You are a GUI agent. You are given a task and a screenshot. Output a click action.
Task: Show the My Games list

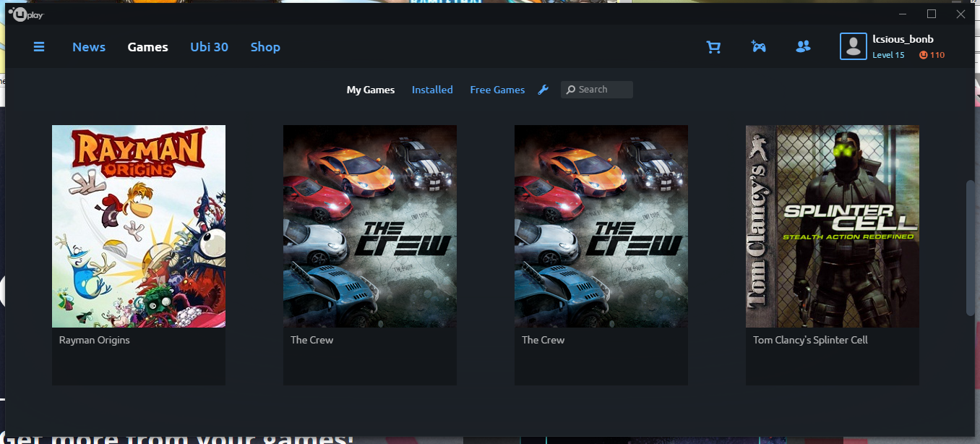[x=371, y=90]
